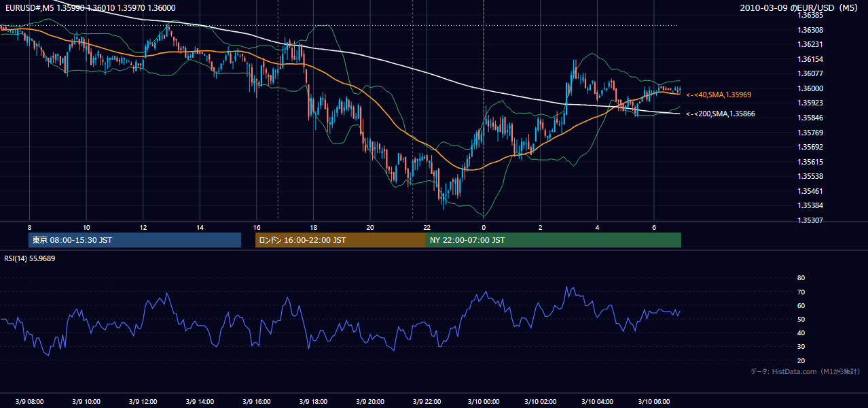This screenshot has height=408, width=868.
Task: Click RSI scale value 60
Action: coord(801,305)
